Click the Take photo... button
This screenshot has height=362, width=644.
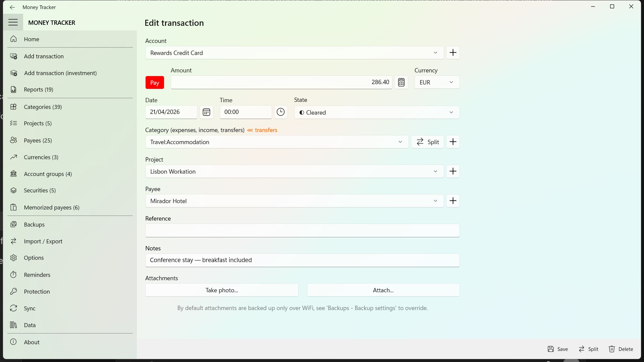[x=222, y=290]
